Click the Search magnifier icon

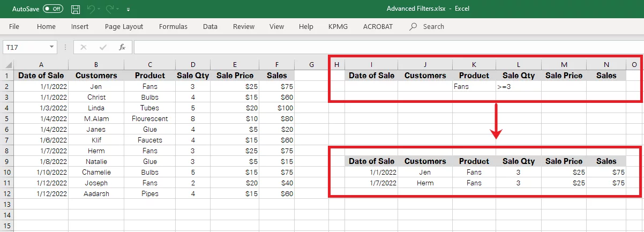tap(413, 26)
